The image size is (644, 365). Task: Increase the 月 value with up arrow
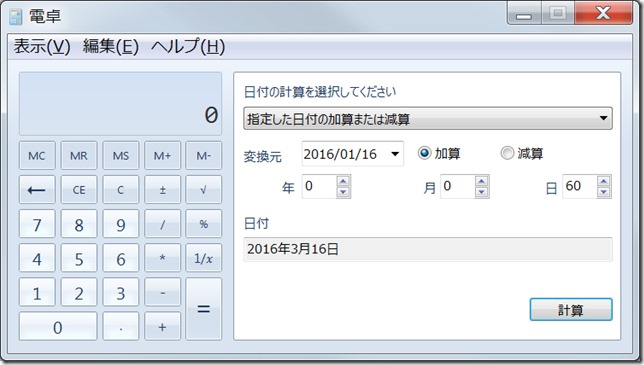[482, 181]
